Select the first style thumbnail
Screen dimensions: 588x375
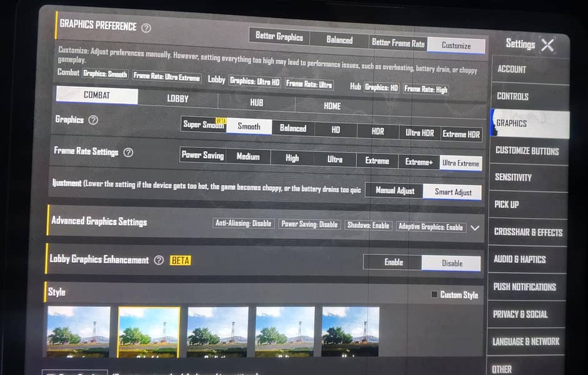(x=79, y=331)
